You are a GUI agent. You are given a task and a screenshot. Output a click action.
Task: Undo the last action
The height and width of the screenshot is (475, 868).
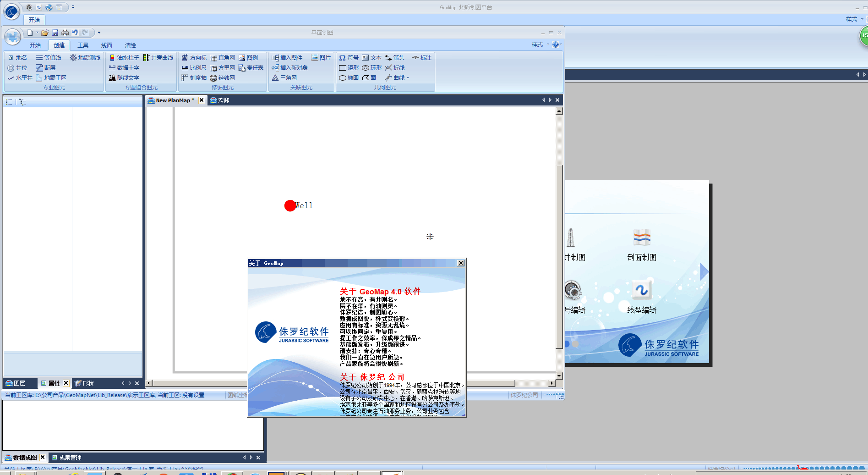coord(75,33)
